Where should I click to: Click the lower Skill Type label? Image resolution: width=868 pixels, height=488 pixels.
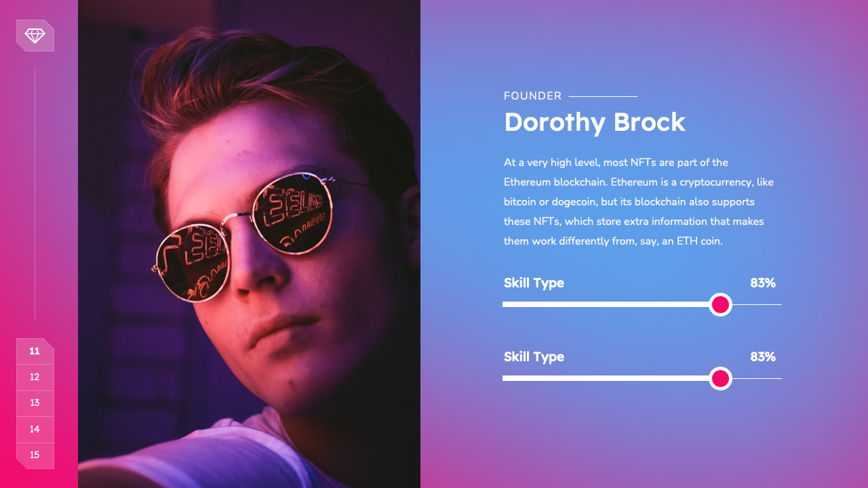pos(534,357)
